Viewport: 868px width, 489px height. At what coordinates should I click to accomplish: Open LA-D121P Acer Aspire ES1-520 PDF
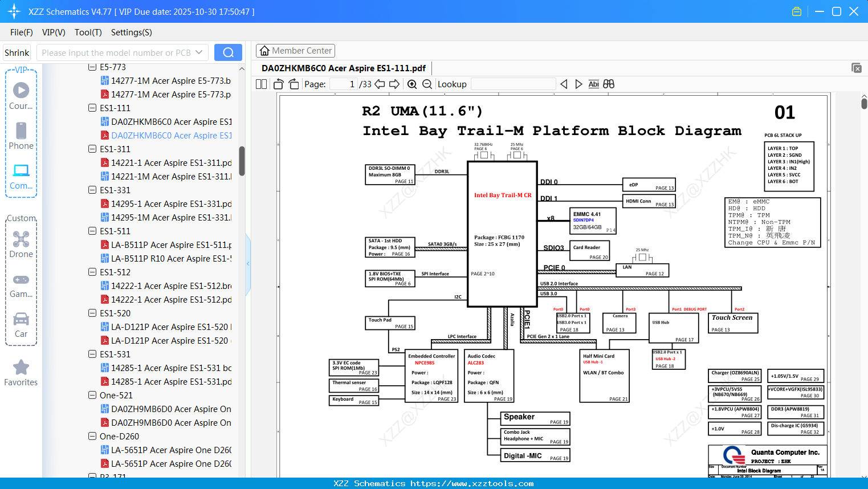(165, 341)
